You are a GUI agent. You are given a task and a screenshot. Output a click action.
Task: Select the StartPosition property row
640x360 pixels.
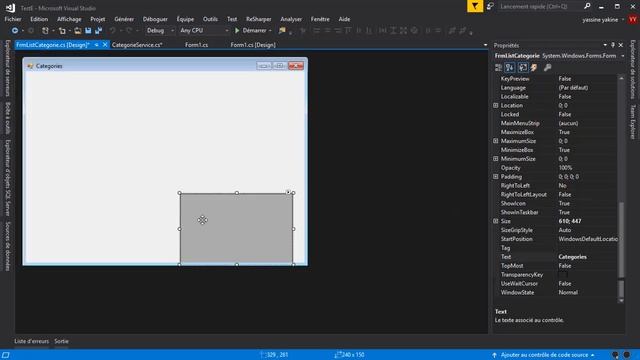tap(555, 239)
